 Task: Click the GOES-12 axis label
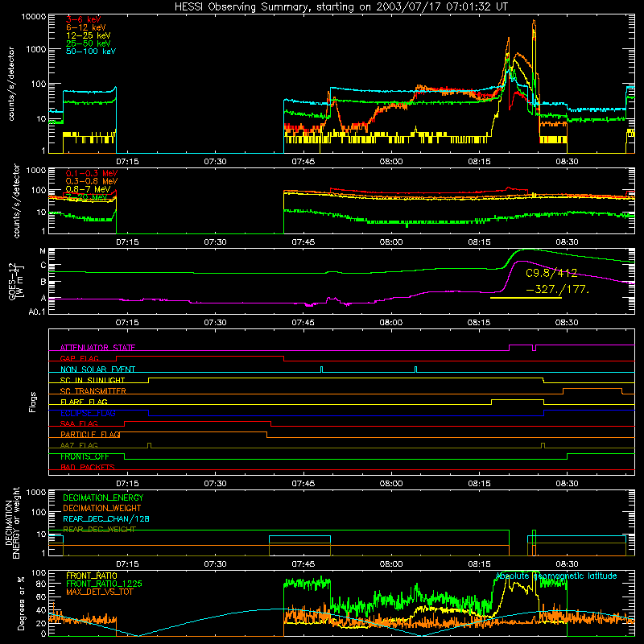[16, 281]
